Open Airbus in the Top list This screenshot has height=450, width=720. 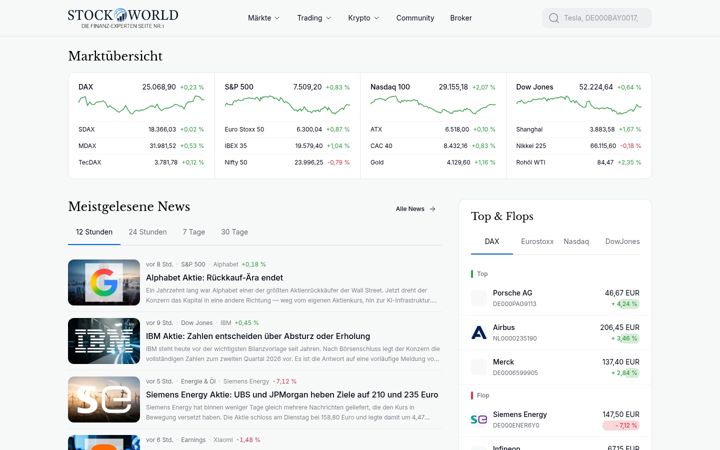[555, 332]
